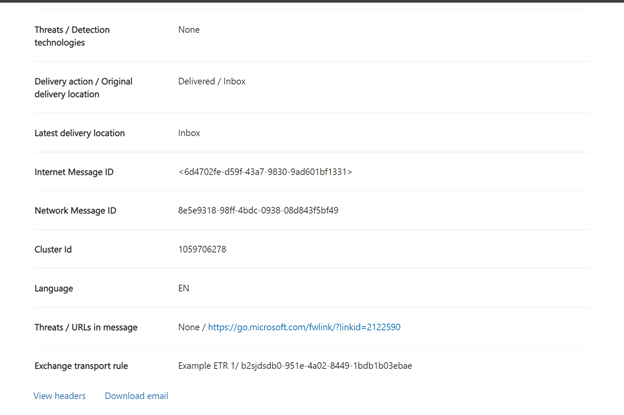Click the Internet Message ID label
This screenshot has height=415, width=624.
pos(74,172)
